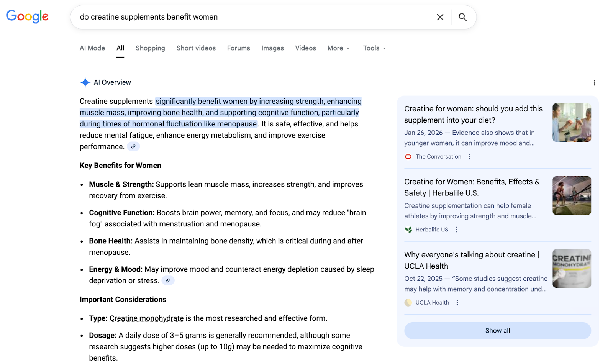
Task: Open the three-dot menu on the UCLA Health card
Action: [x=457, y=302]
